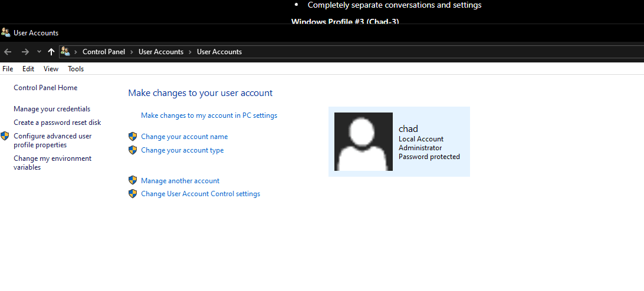Open the View menu
Viewport: 644px width, 291px height.
51,69
